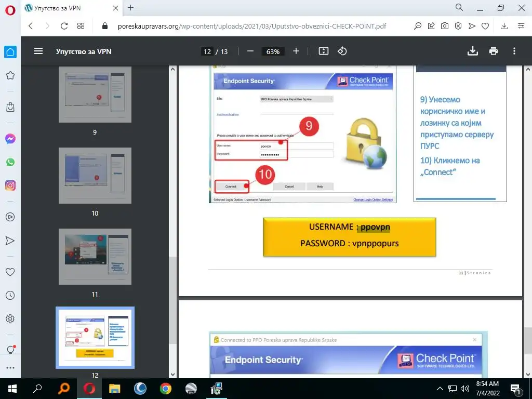Add page to bookmarks heart icon
532x399 pixels.
click(x=485, y=26)
